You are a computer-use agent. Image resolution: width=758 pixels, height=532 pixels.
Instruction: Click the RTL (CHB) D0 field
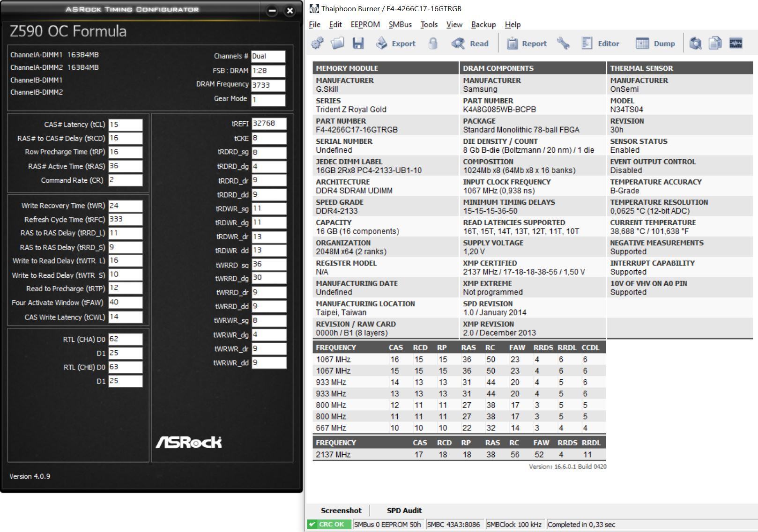tap(126, 367)
